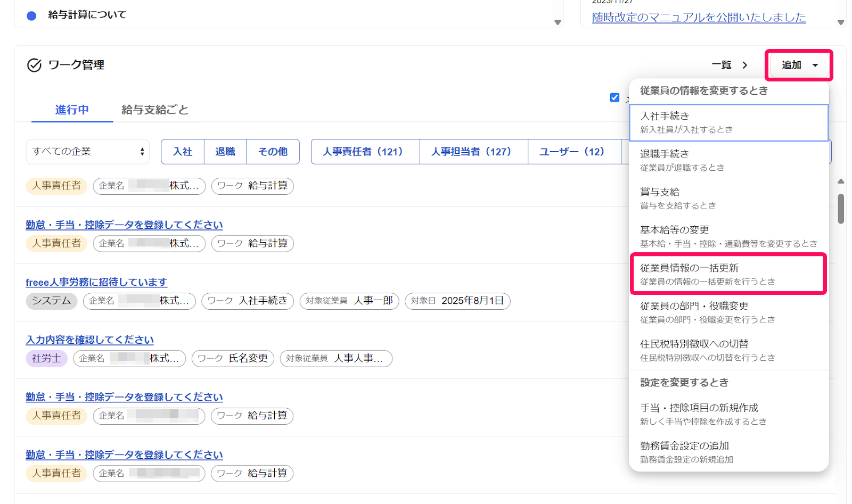Viewport: 852px width, 504px height.
Task: Filter by 人事担当者（127）
Action: click(x=474, y=152)
